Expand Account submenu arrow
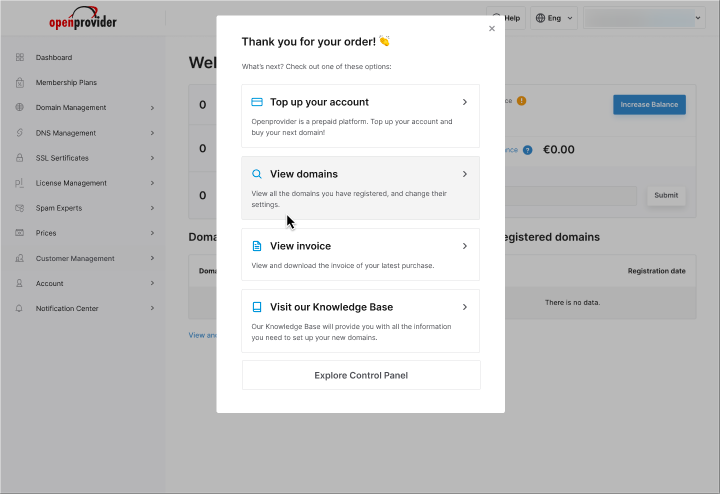 pyautogui.click(x=152, y=283)
